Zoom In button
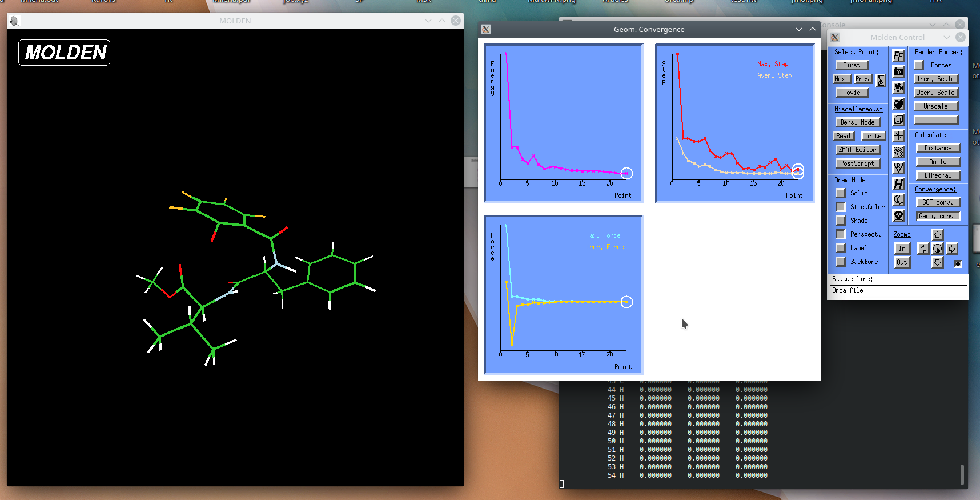The image size is (980, 500). tap(902, 249)
